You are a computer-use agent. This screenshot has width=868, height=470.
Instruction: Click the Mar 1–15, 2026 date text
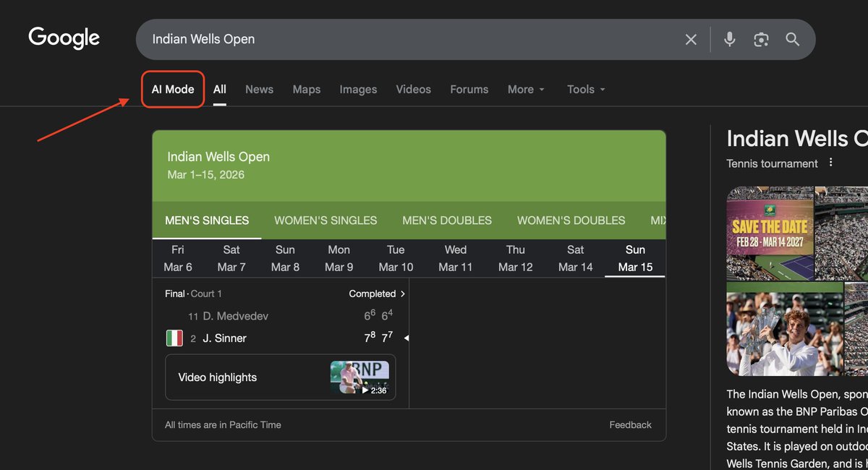(x=205, y=175)
